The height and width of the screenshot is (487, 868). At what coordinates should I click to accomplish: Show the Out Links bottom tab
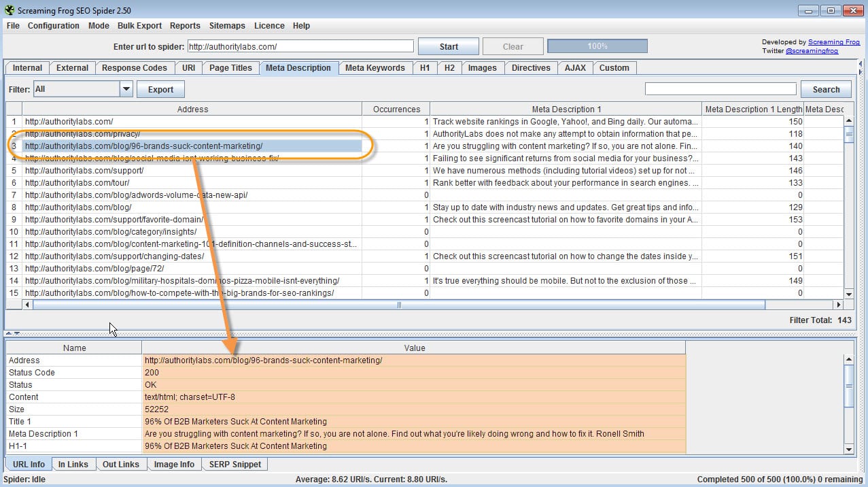120,465
